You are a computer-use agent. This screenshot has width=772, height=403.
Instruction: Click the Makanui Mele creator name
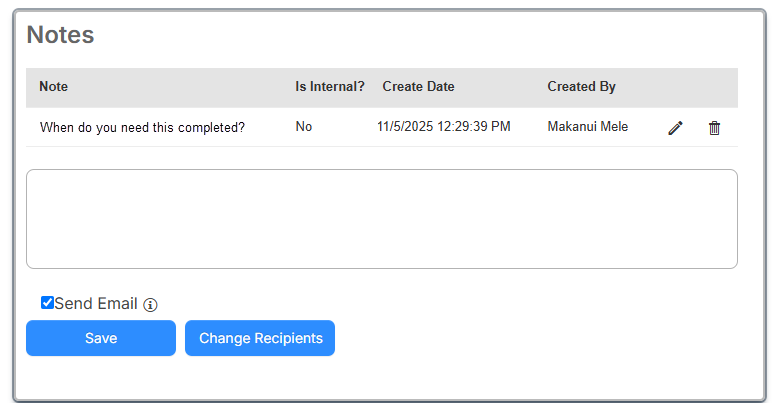pos(588,127)
